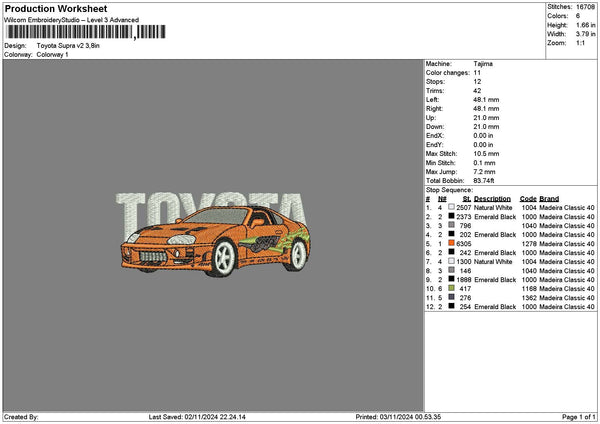600x424 pixels.
Task: Click thread code 1278 in the orange row
Action: (x=529, y=244)
